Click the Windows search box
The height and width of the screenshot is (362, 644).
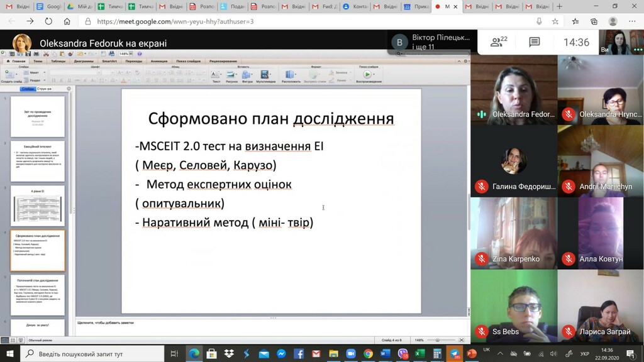(x=94, y=354)
